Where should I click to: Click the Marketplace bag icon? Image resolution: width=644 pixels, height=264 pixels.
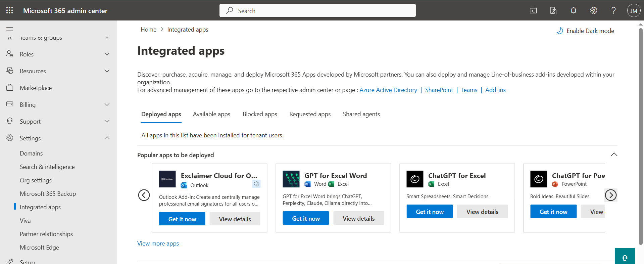coord(10,87)
